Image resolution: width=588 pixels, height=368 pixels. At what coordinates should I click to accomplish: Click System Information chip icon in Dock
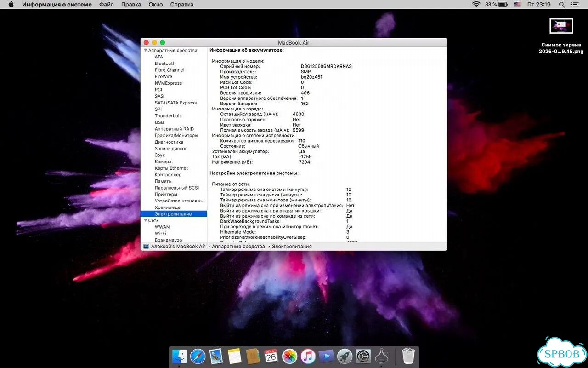click(x=381, y=356)
